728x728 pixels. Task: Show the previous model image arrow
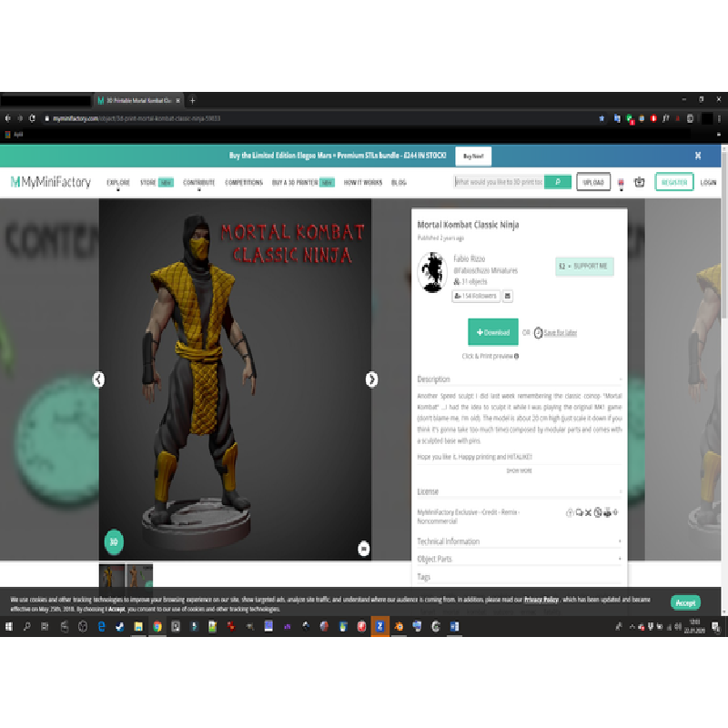tap(98, 379)
